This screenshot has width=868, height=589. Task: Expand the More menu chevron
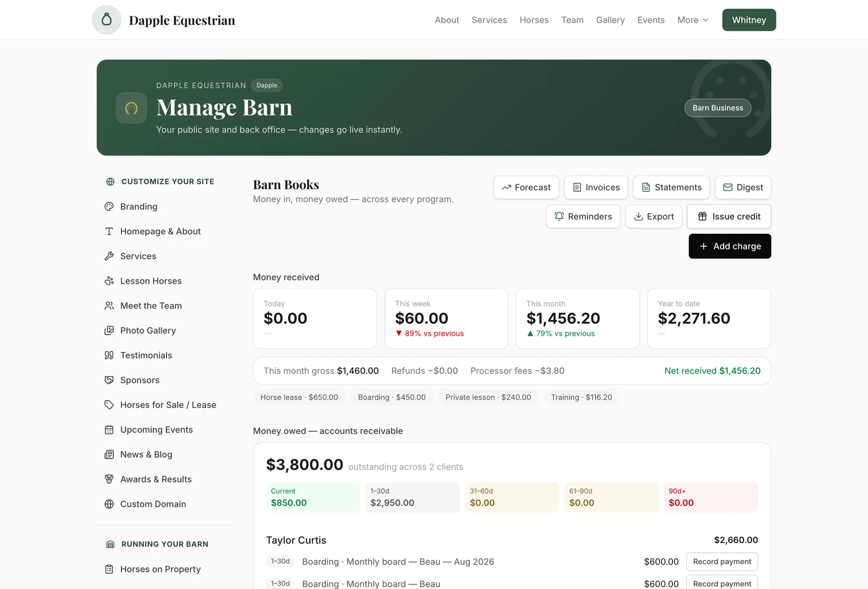(705, 20)
